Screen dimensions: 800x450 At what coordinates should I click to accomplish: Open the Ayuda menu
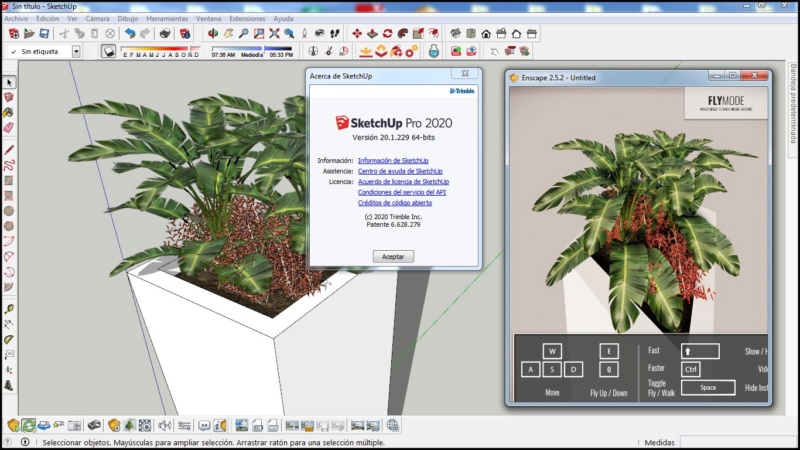pos(283,18)
